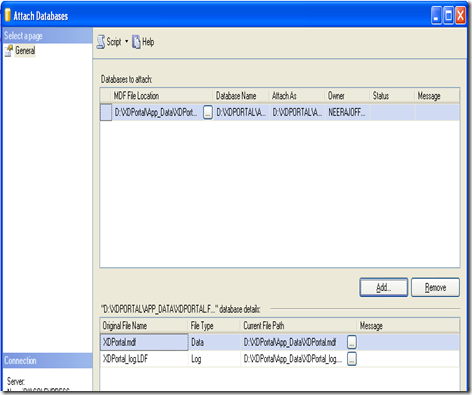Screen dimensions: 472x395
Task: Click the Database Name column header
Action: coord(241,96)
